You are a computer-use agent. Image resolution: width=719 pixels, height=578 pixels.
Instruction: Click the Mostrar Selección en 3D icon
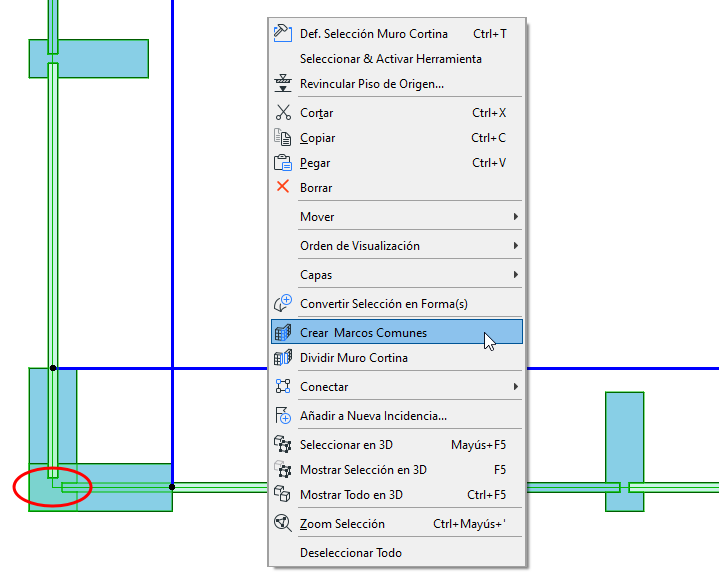282,469
